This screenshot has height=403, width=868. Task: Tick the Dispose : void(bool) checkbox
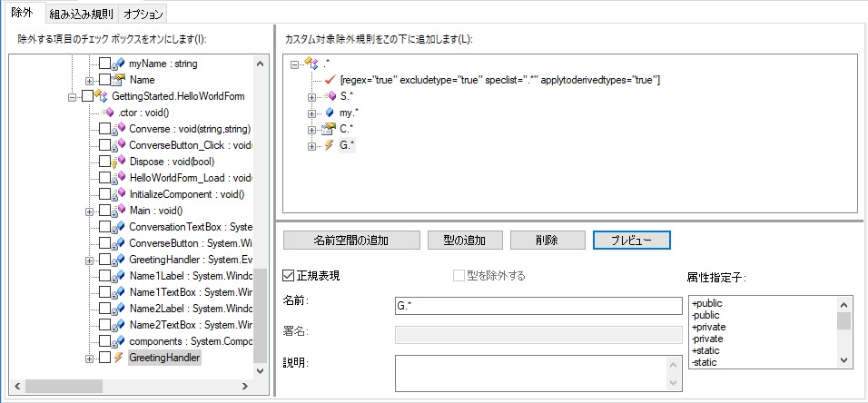pos(104,162)
